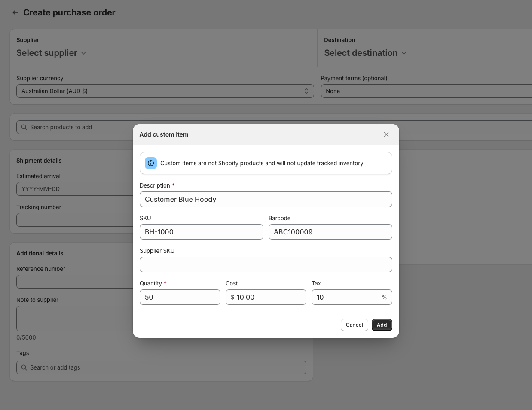Viewport: 532px width, 410px height.
Task: Click the search icon in Search products field
Action: coord(24,127)
